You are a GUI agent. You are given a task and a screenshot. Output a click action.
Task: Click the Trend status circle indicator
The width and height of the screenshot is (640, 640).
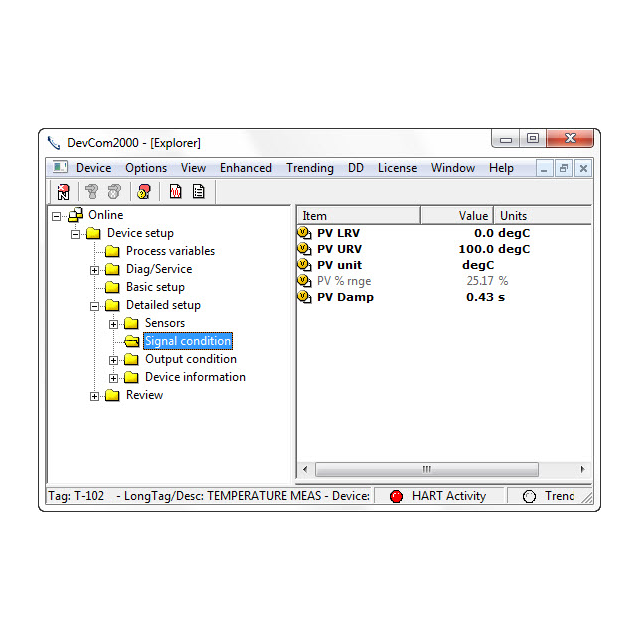point(529,496)
